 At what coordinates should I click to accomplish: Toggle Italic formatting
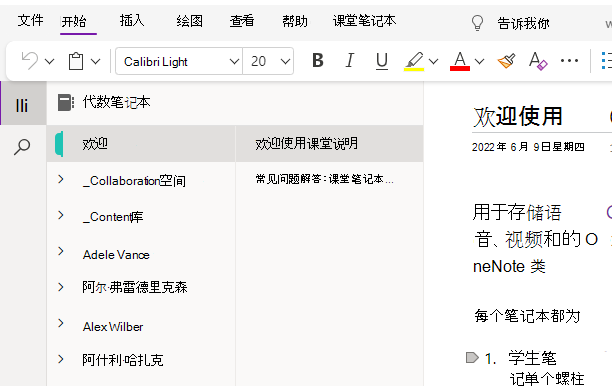pos(350,60)
